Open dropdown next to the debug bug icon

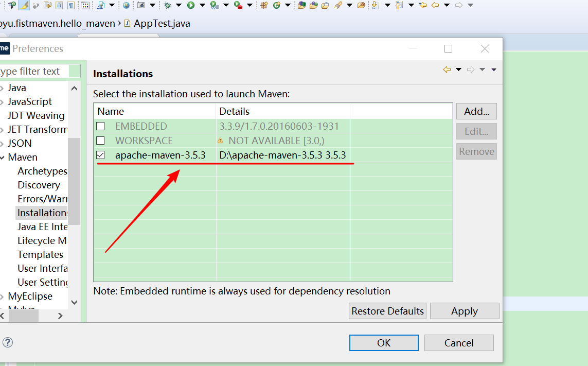click(x=179, y=5)
